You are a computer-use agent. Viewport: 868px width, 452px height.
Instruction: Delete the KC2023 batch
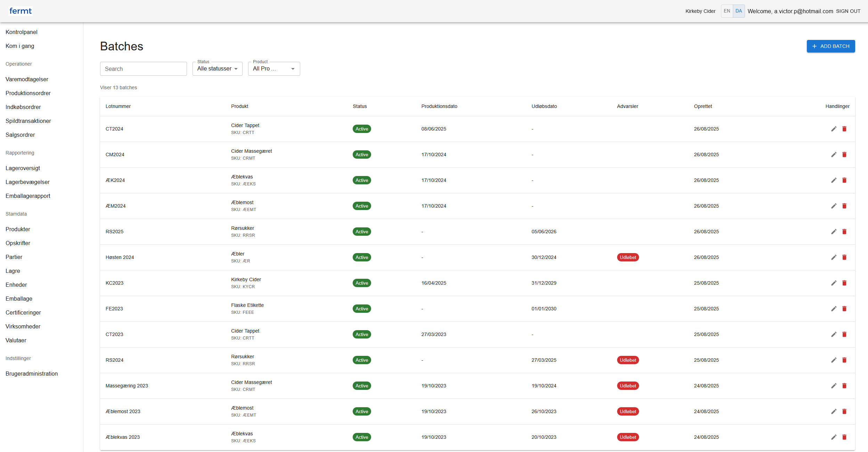coord(844,283)
